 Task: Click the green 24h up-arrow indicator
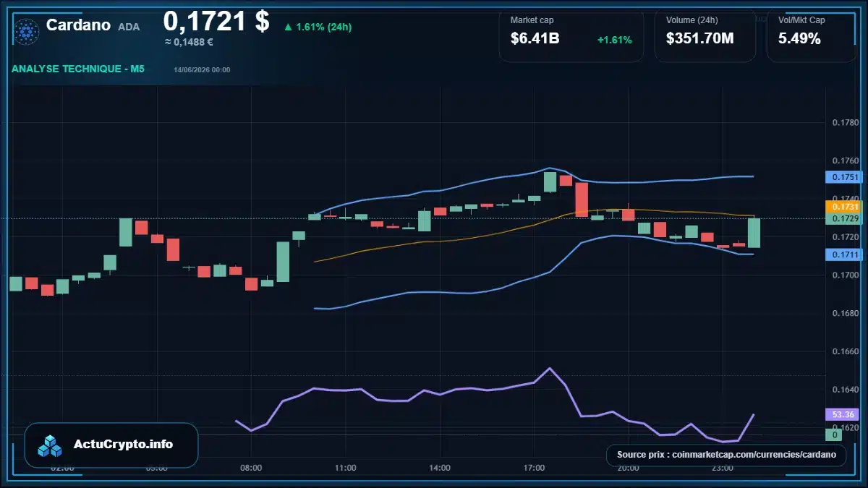click(x=288, y=27)
